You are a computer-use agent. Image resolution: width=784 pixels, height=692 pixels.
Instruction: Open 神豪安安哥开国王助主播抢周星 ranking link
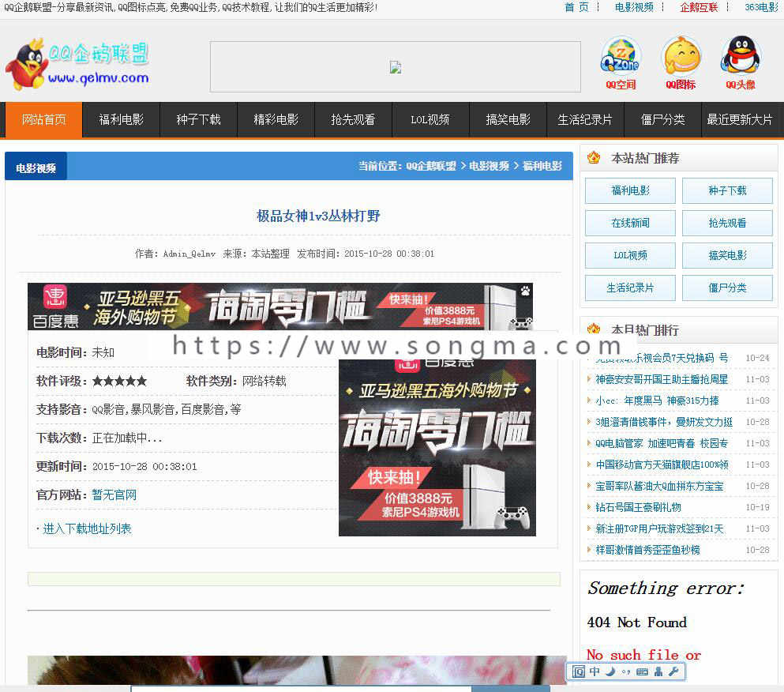(x=662, y=379)
